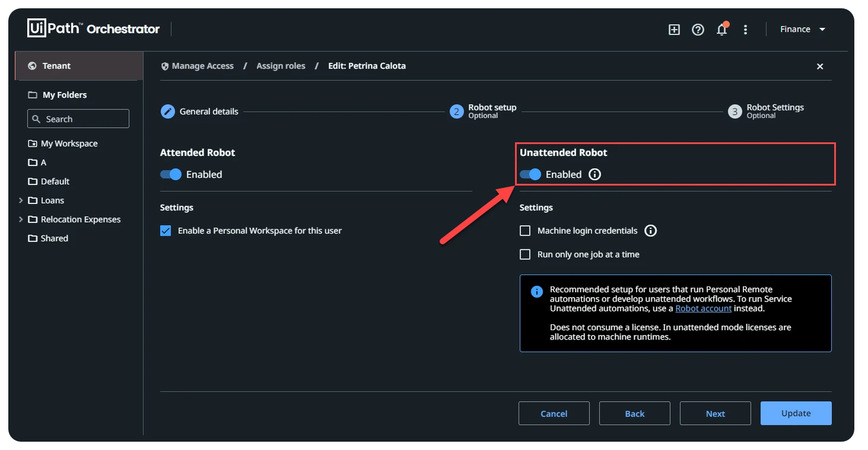
Task: Open the Finance tenant dropdown
Action: (803, 29)
